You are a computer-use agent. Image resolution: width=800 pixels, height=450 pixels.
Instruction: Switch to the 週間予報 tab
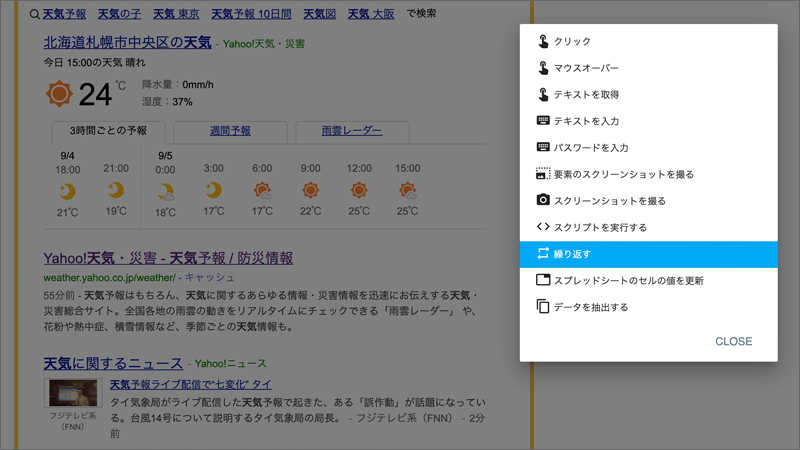pos(230,131)
